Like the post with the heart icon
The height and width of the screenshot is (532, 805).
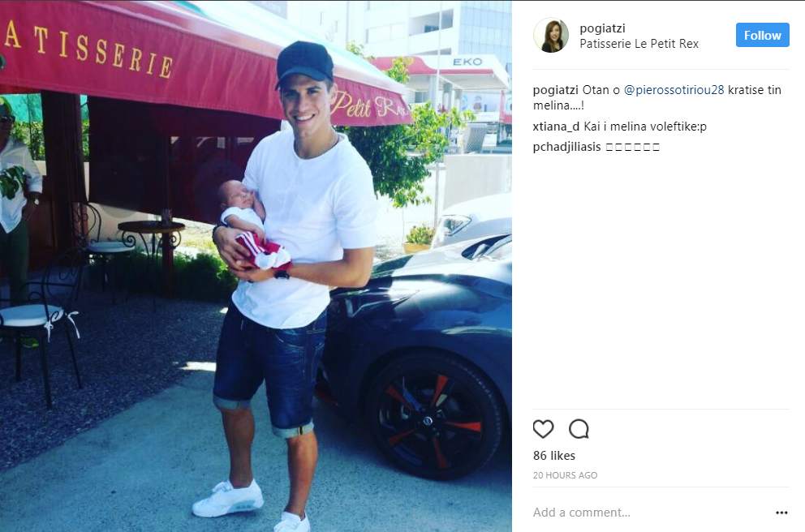pos(543,429)
